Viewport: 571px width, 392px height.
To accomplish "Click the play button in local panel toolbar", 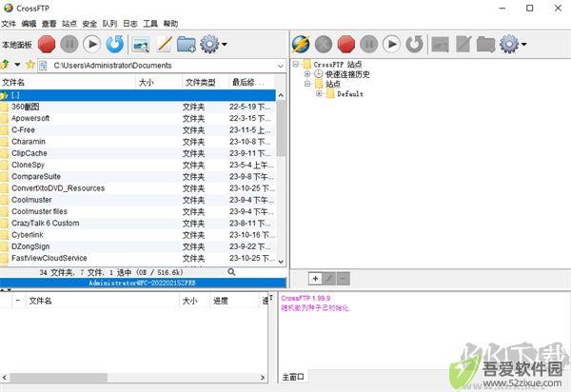I will tap(91, 44).
